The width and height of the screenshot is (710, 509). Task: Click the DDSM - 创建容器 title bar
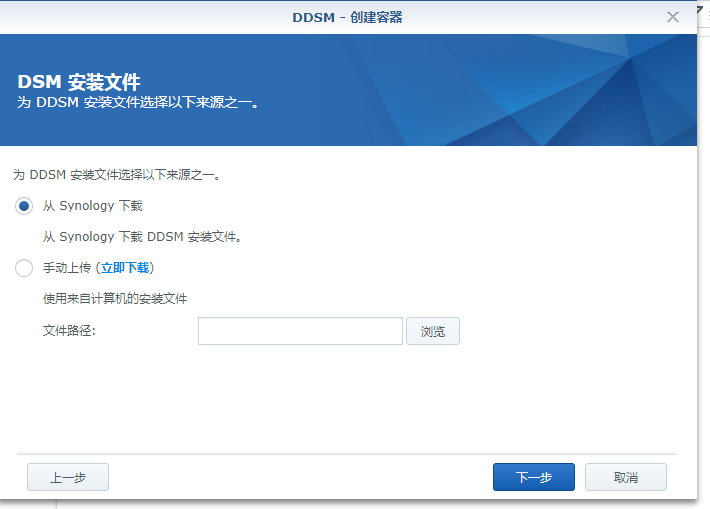point(347,17)
